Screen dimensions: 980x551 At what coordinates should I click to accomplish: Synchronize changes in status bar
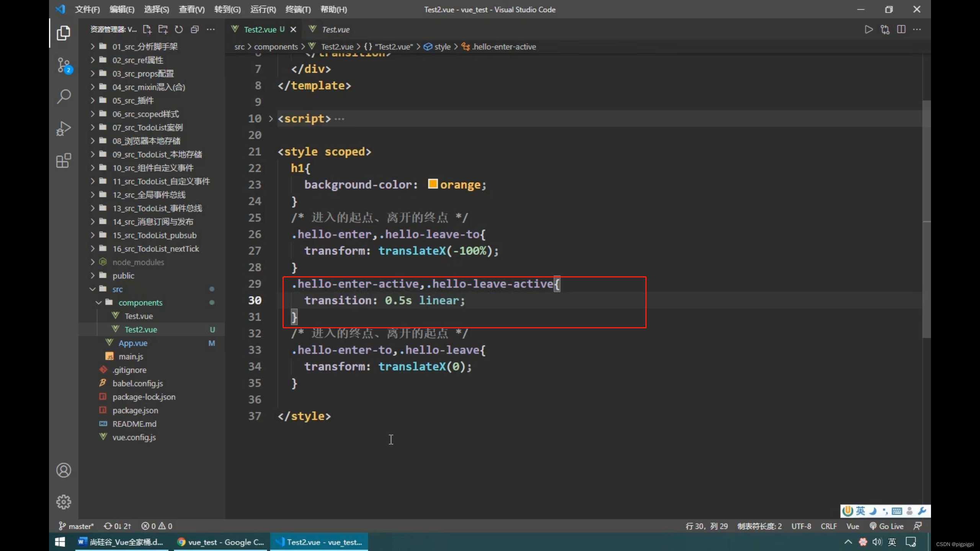click(117, 526)
